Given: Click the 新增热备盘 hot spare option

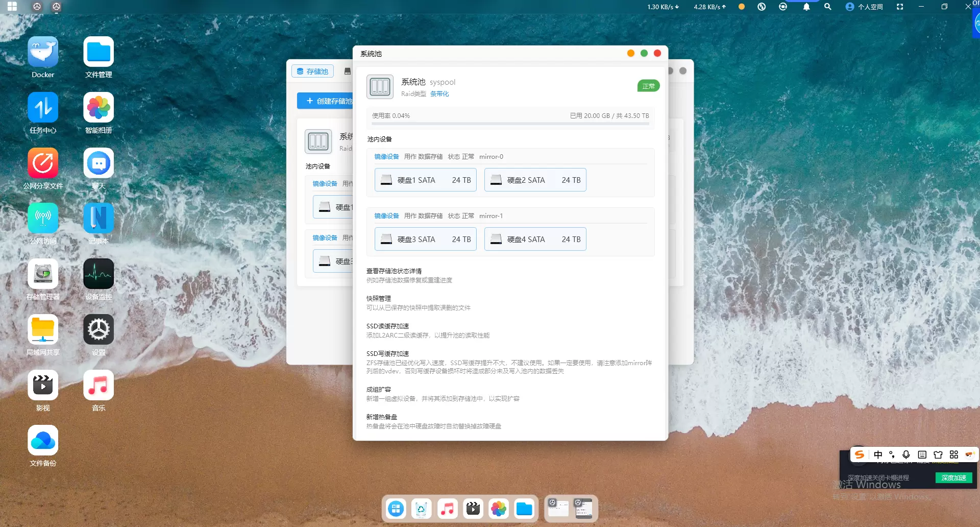Looking at the screenshot, I should (382, 417).
